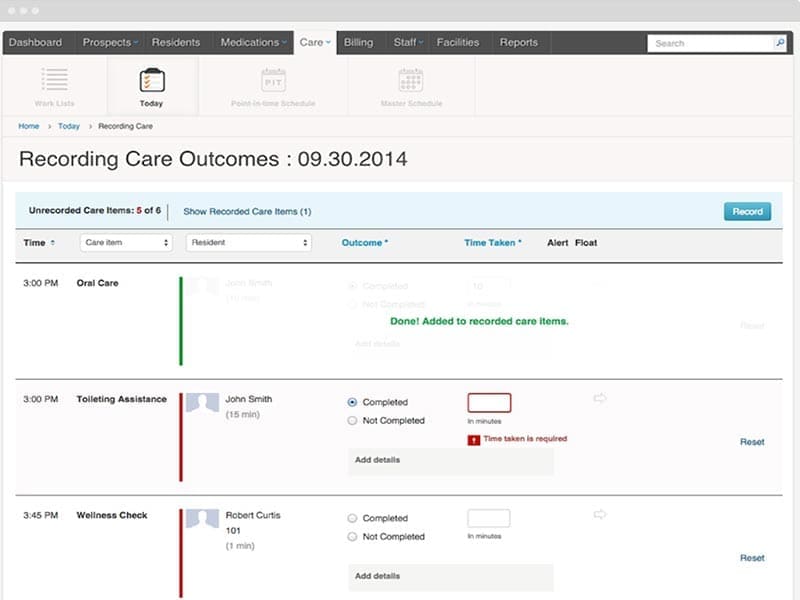Screen dimensions: 800x600
Task: Open the Work Lists icon
Action: (55, 80)
